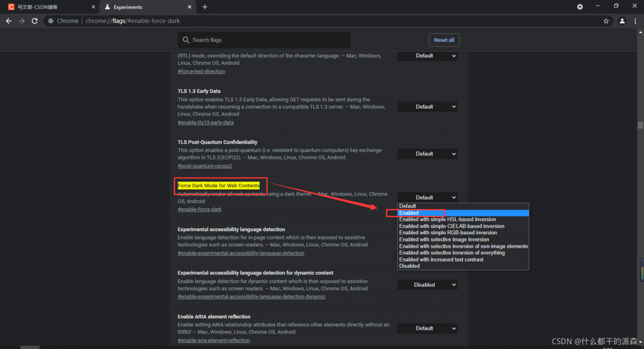Click the tab search circle icon in title bar
Image resolution: width=644 pixels, height=349 pixels.
[x=580, y=7]
